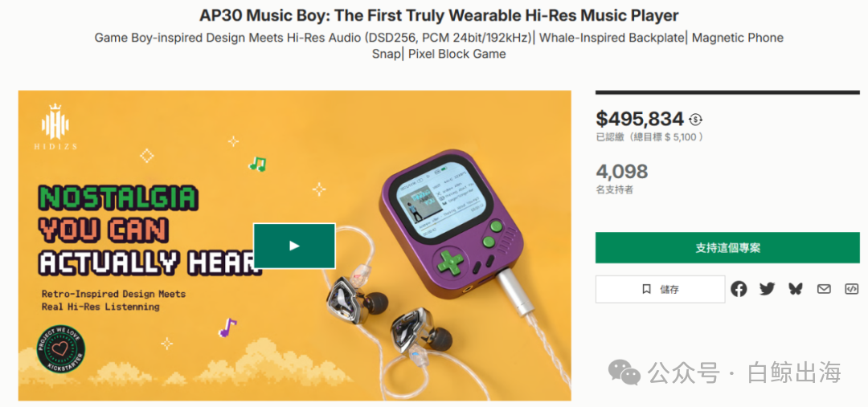Click currency conversion icon beside $495,834
This screenshot has width=868, height=407.
point(695,120)
